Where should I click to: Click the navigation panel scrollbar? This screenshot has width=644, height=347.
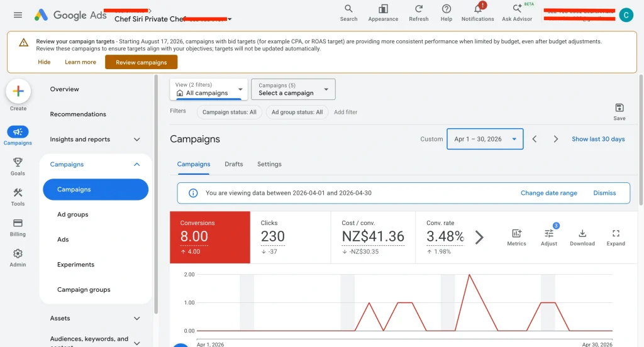click(156, 194)
